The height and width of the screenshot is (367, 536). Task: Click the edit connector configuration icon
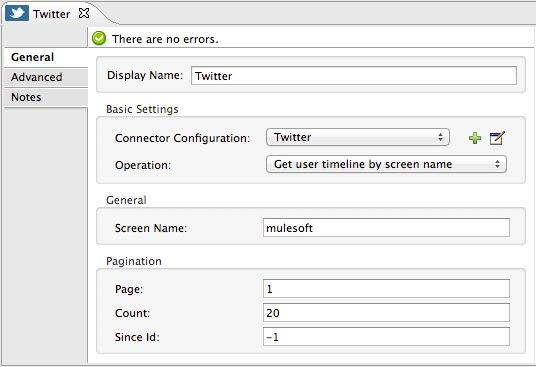(497, 138)
